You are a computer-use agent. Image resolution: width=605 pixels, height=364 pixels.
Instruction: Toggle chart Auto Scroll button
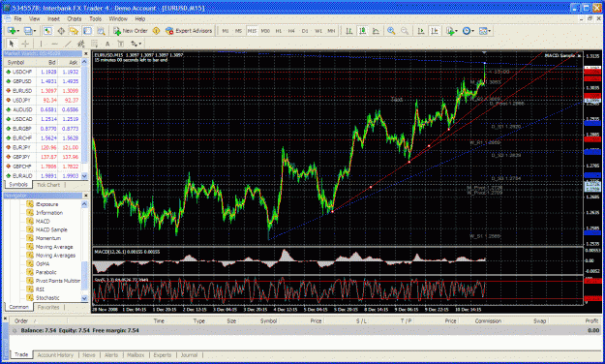(x=421, y=31)
